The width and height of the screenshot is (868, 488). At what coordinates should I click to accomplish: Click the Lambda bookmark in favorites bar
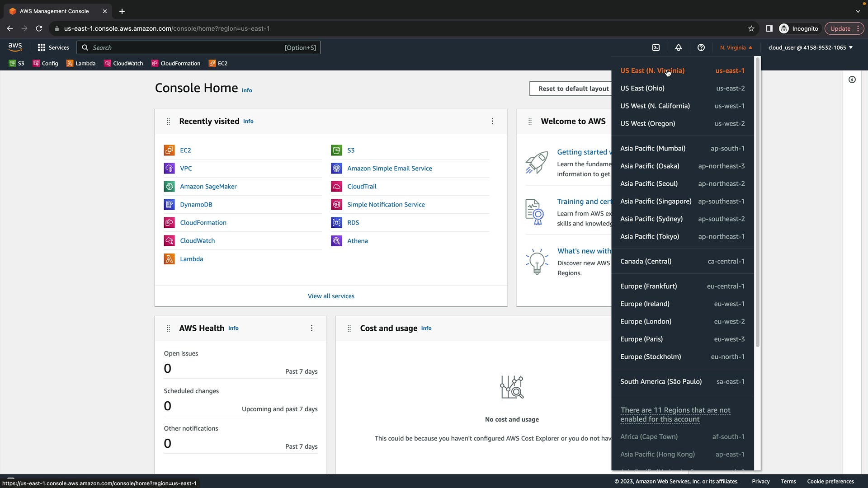pyautogui.click(x=81, y=63)
